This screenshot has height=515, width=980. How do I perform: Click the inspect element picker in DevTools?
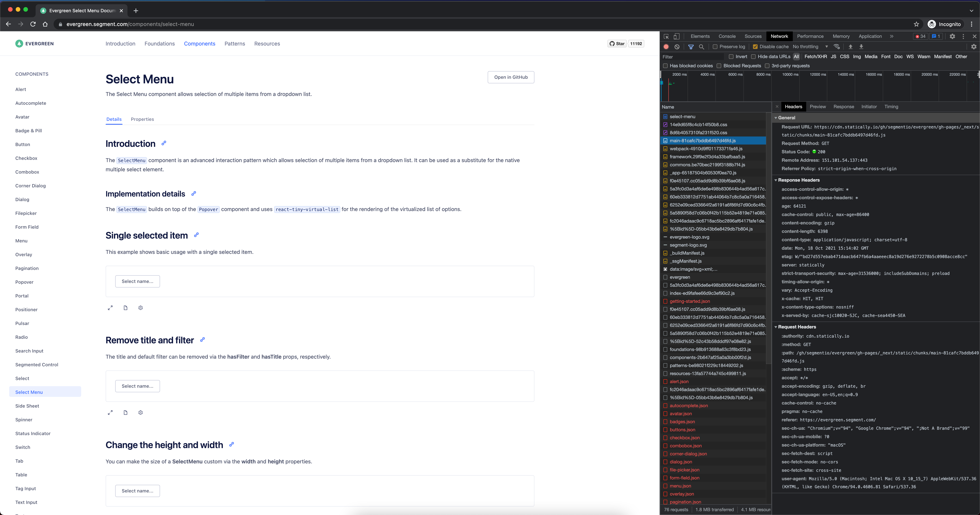pyautogui.click(x=666, y=36)
